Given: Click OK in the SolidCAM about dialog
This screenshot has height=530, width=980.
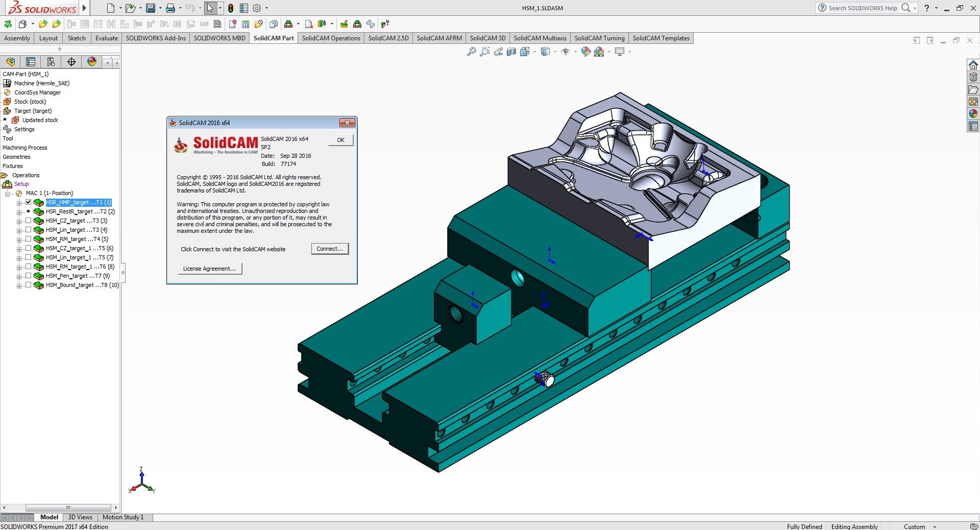Looking at the screenshot, I should click(x=340, y=140).
